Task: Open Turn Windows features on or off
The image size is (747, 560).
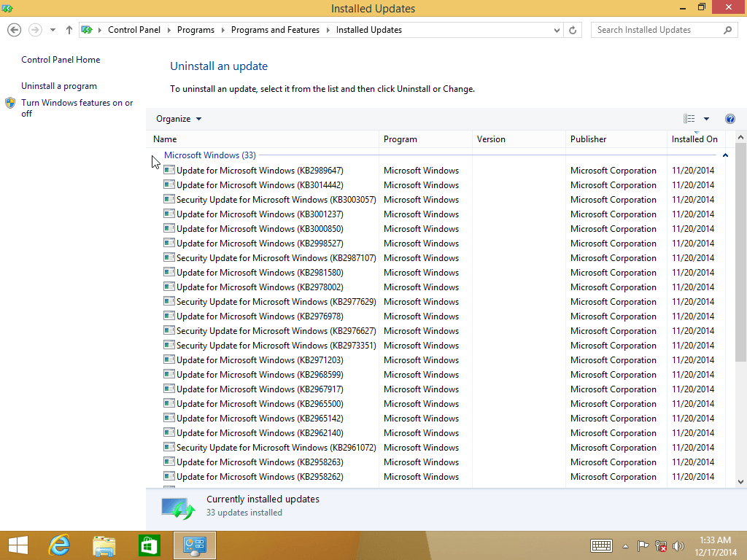Action: (x=77, y=108)
